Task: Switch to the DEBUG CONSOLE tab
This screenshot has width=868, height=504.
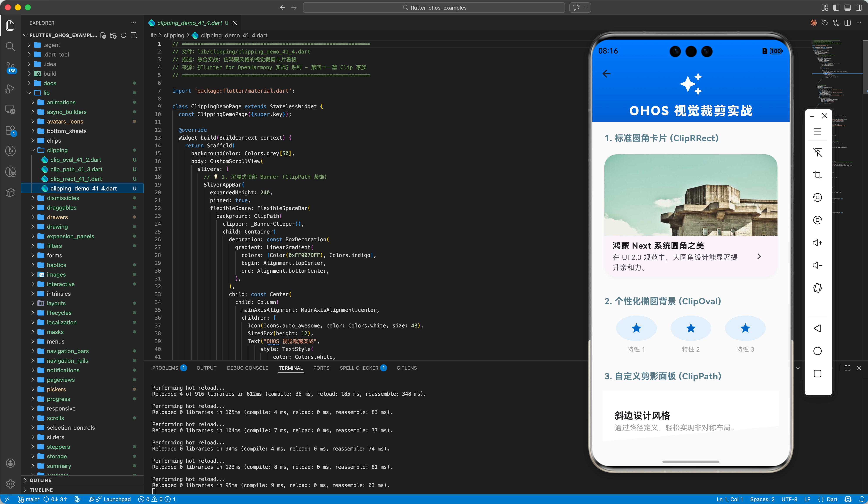Action: point(247,368)
